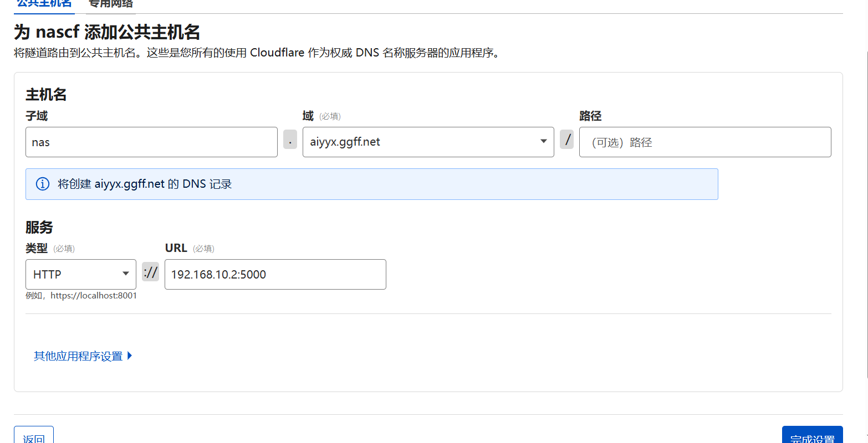The width and height of the screenshot is (868, 443).
Task: Open the aiyyx.ggff.net domain dropdown
Action: click(428, 142)
